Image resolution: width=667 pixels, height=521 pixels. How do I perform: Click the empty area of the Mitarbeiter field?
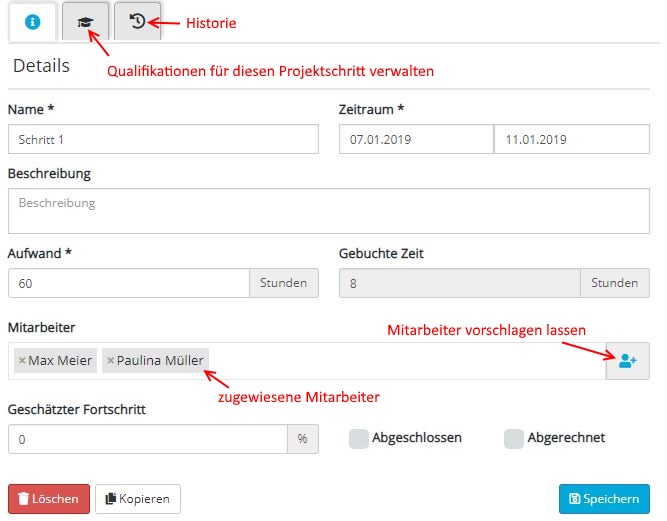point(400,361)
